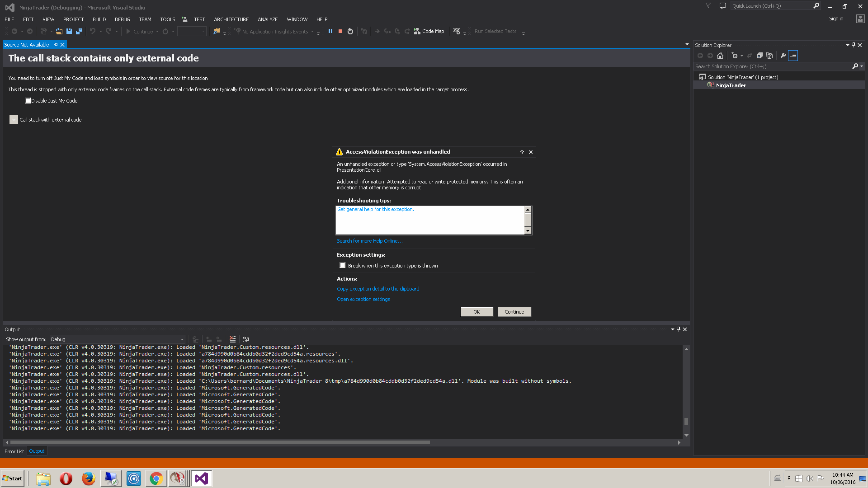Image resolution: width=868 pixels, height=488 pixels.
Task: Click the Output pane horizontal scrollbar
Action: click(x=220, y=442)
